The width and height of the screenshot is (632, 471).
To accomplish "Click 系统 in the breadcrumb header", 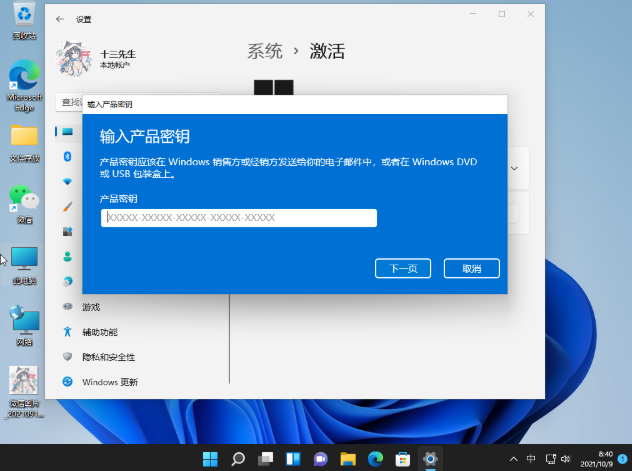I will click(x=265, y=50).
